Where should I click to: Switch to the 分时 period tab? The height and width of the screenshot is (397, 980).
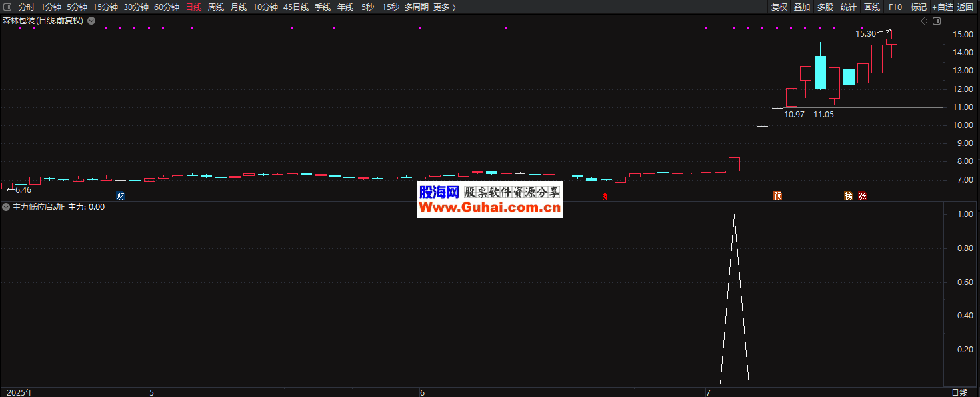(27, 7)
